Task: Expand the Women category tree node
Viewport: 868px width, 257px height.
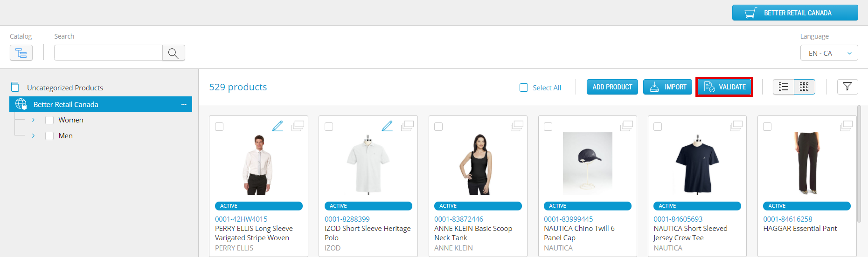Action: click(33, 120)
